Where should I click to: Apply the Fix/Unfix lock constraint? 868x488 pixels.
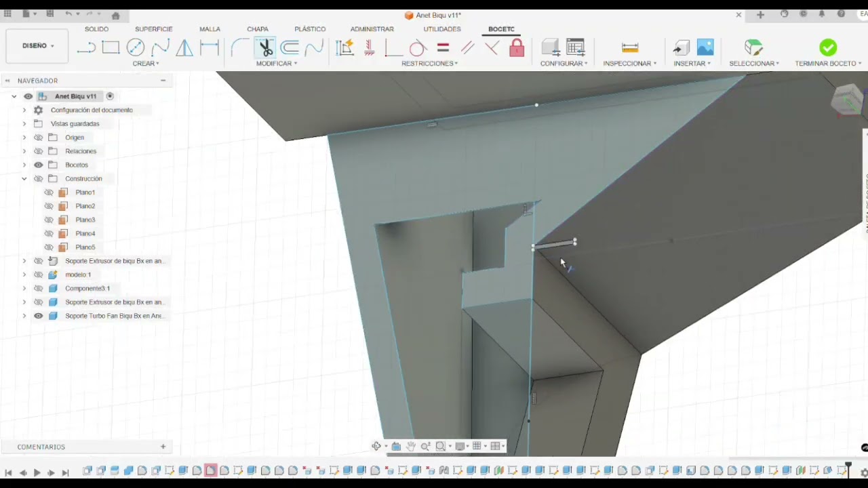517,47
